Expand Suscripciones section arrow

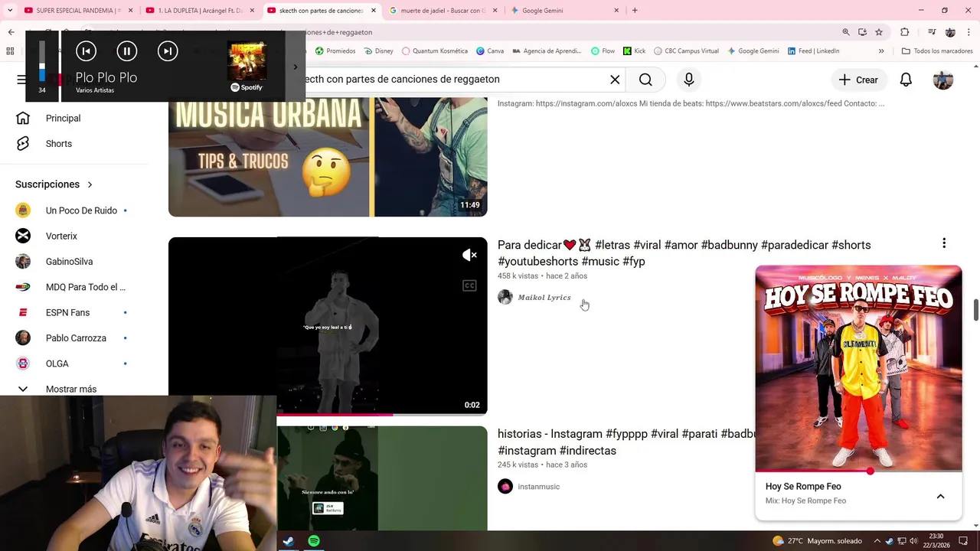(90, 184)
